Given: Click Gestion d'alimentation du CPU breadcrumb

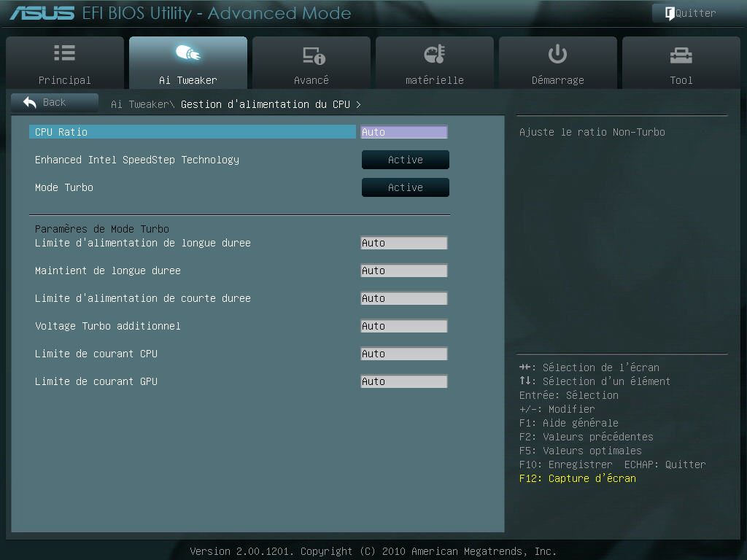Looking at the screenshot, I should (271, 104).
